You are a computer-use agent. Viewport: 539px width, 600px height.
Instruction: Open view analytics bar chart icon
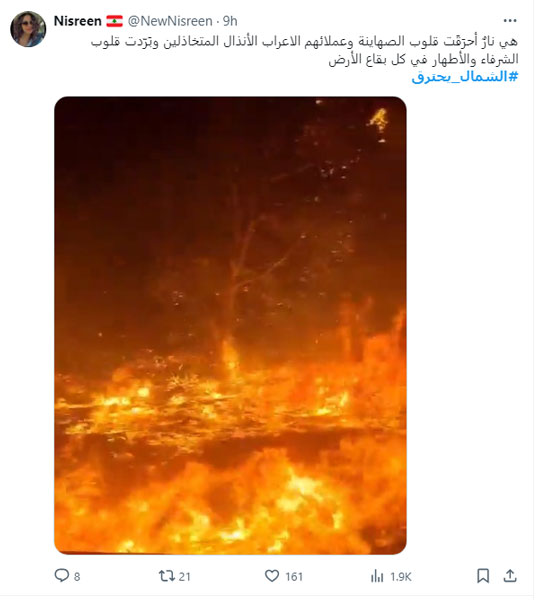(377, 576)
